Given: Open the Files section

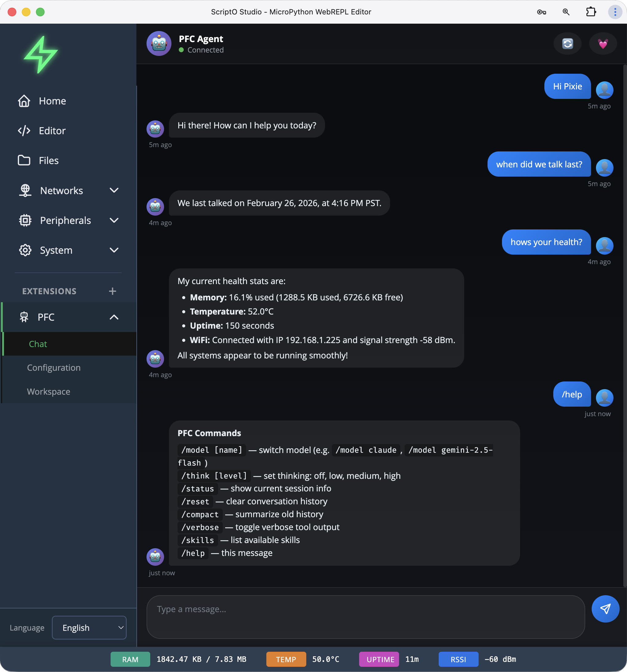Looking at the screenshot, I should point(48,160).
